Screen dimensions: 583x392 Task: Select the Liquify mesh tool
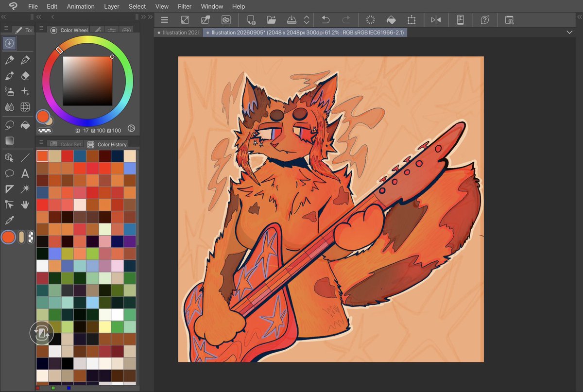(25, 107)
